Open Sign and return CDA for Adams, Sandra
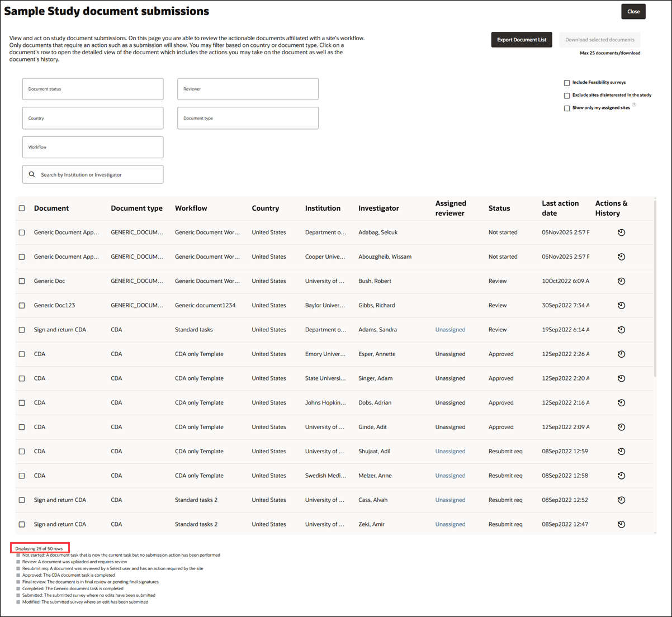This screenshot has height=617, width=672. (60, 330)
